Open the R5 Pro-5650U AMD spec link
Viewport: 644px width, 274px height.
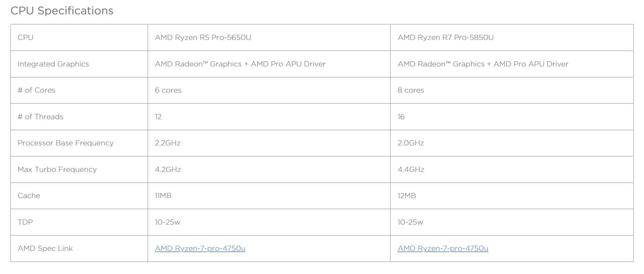coord(200,248)
